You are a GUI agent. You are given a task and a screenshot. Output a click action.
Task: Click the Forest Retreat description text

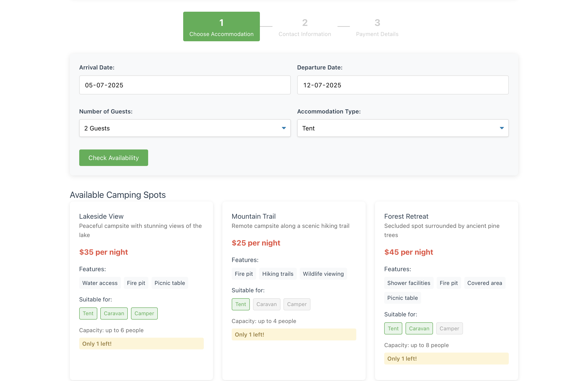pyautogui.click(x=442, y=230)
